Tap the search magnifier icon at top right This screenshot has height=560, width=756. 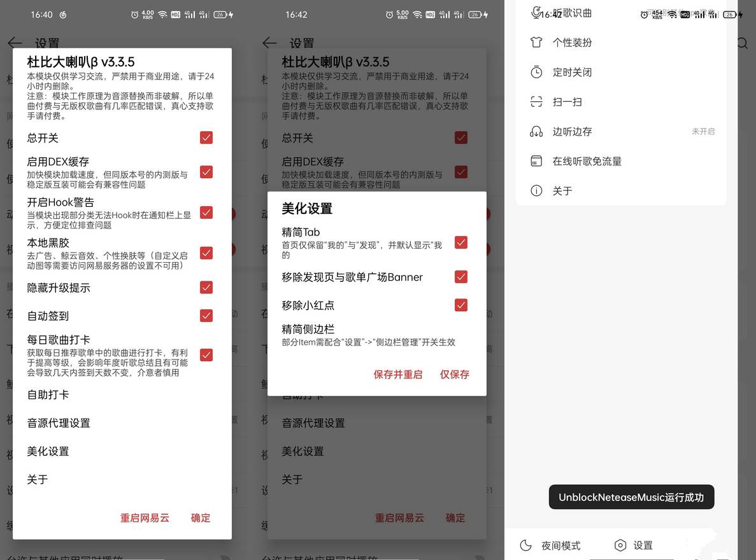[741, 43]
